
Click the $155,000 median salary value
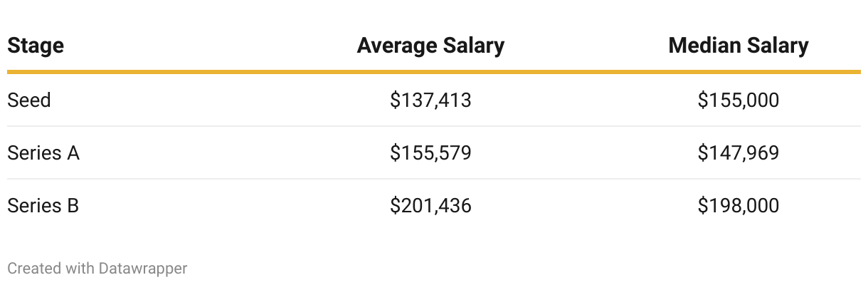[x=739, y=100]
